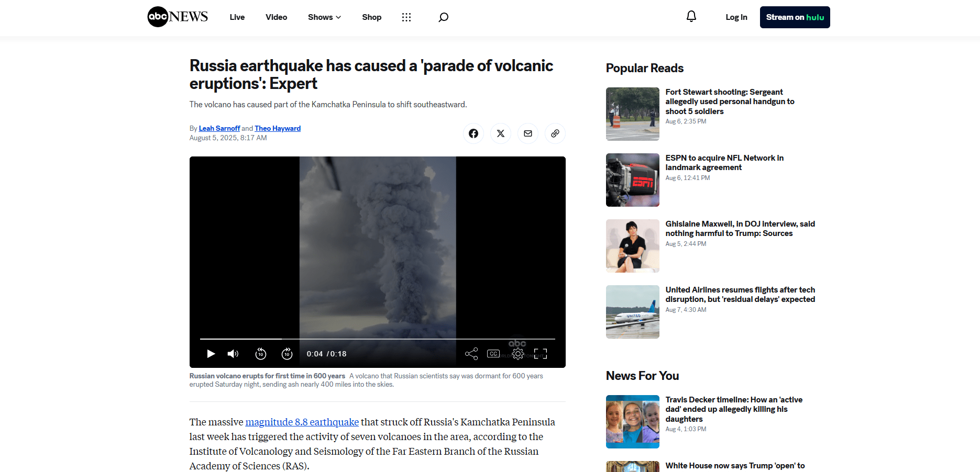The height and width of the screenshot is (472, 980).
Task: Enter fullscreen video mode
Action: (540, 354)
